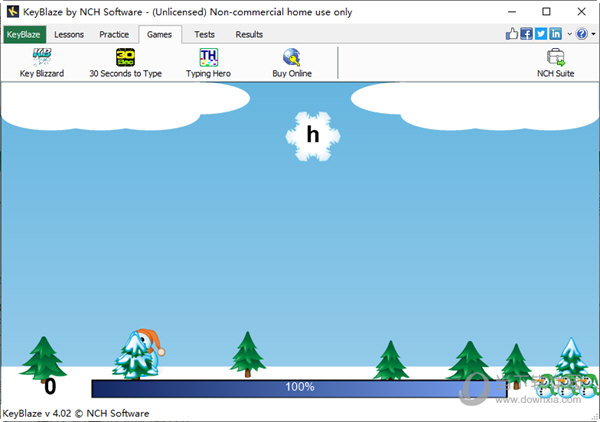600x422 pixels.
Task: Click the KeyBlaze v 4.02 status text
Action: (76, 413)
